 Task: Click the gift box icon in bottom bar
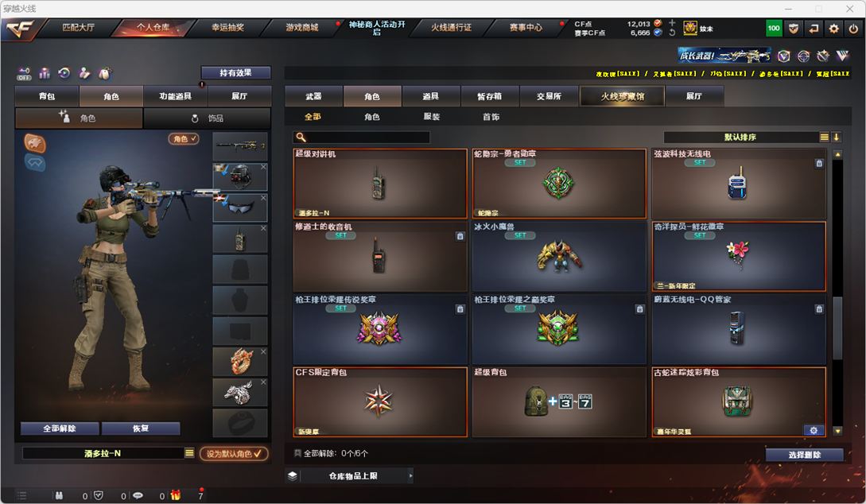176,495
